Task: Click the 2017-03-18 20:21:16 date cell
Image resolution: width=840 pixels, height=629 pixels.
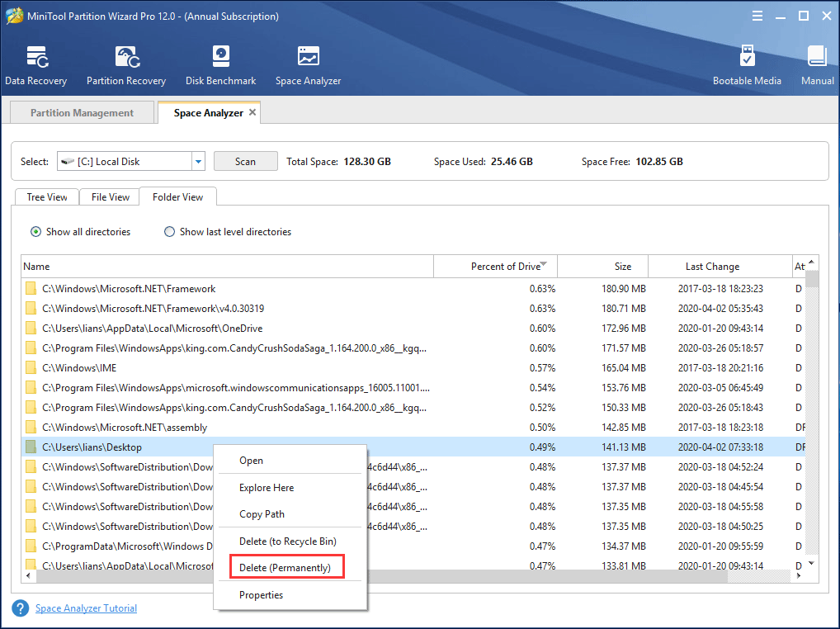Action: tap(720, 368)
